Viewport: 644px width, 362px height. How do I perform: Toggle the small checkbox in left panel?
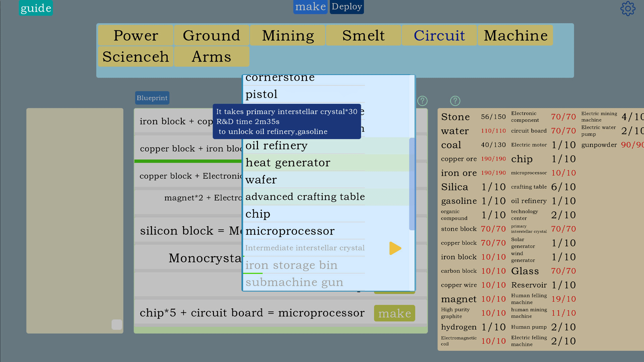point(117,324)
